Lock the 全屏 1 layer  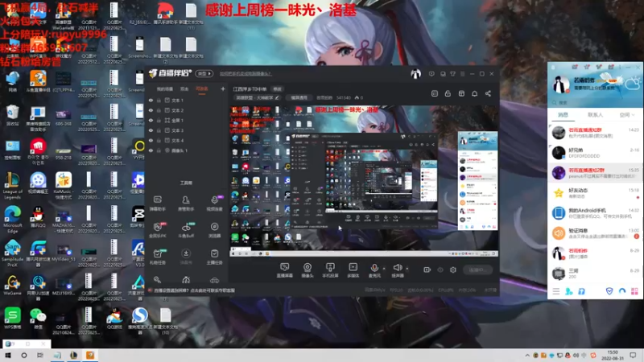[x=159, y=120]
